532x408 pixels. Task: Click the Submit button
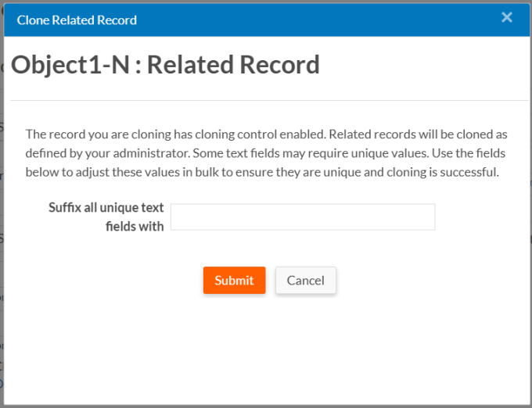point(234,281)
